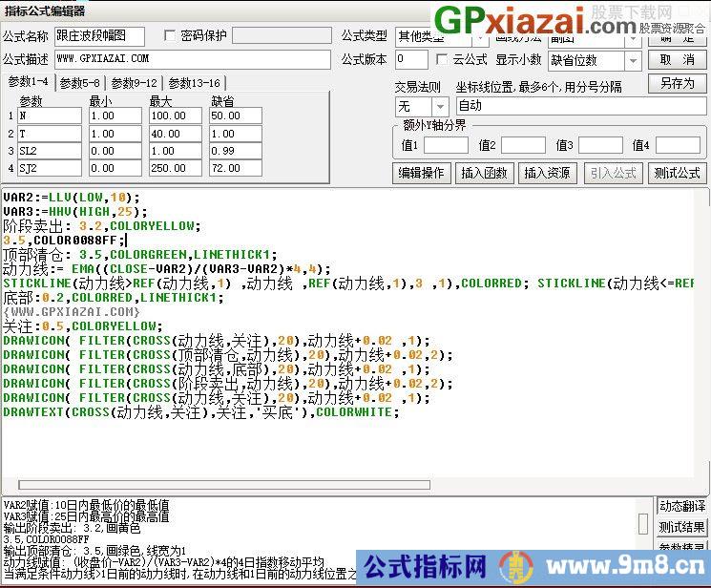Click code line starting 动力线:= EMA
This screenshot has height=588, width=711.
(166, 269)
